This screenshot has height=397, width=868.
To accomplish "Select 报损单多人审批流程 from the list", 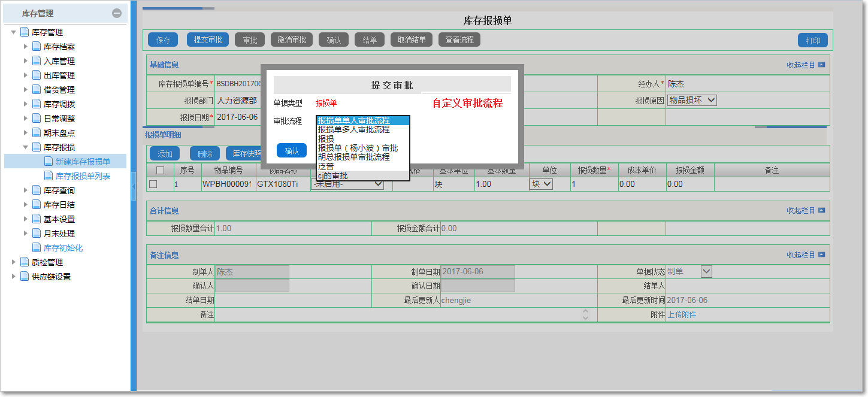I will click(354, 129).
